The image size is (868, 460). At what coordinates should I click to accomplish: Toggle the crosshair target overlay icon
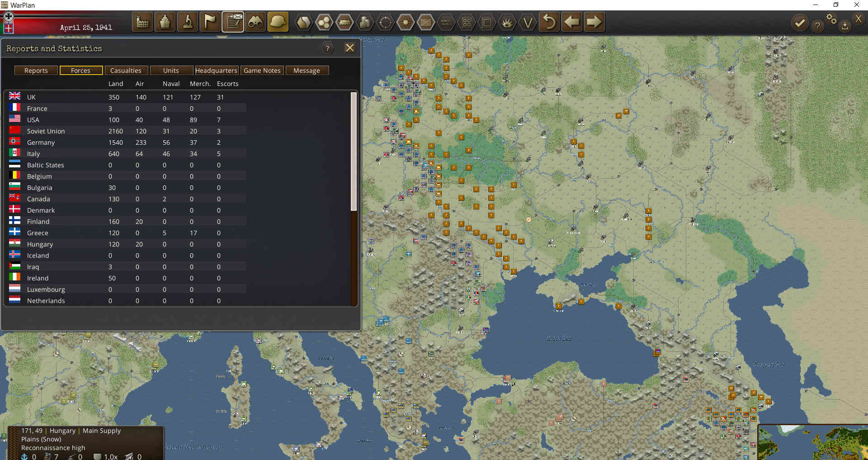[385, 22]
